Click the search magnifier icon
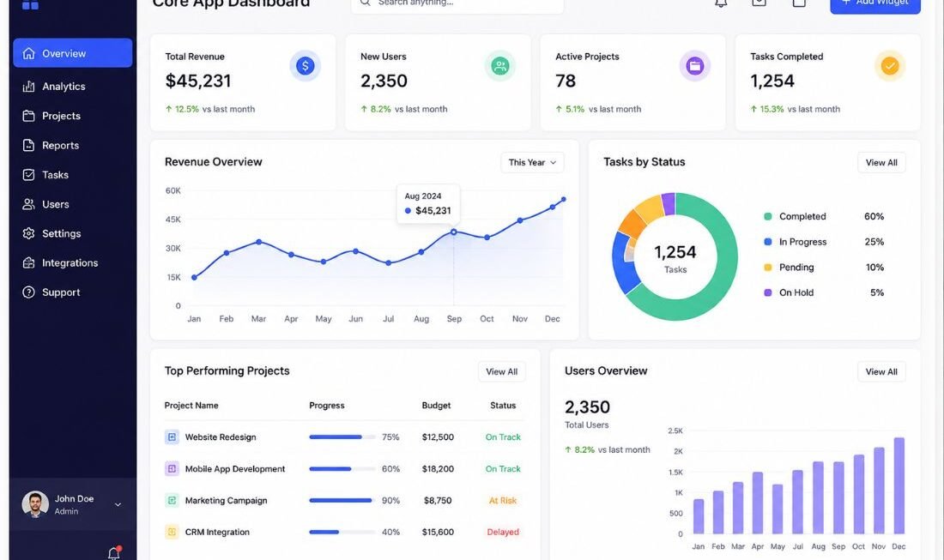Viewport: 944px width, 560px height. coord(365,3)
